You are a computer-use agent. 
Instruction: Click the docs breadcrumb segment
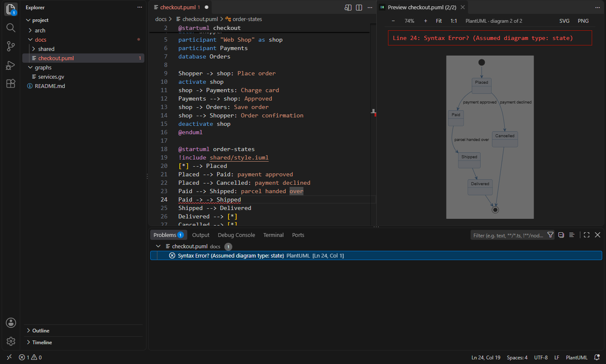161,19
